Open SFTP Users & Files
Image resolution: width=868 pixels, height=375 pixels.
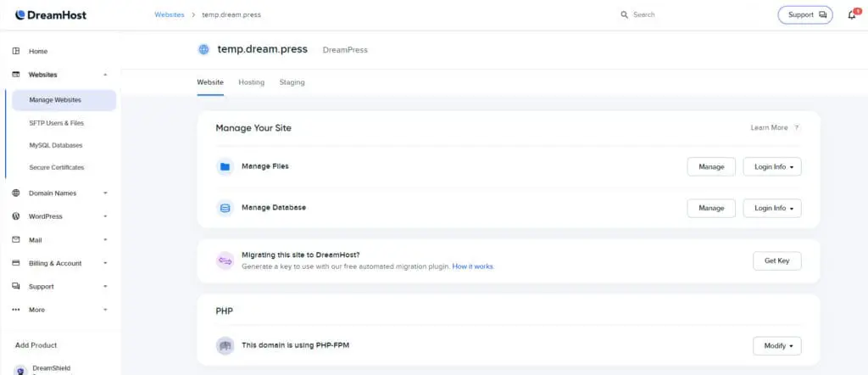[57, 123]
